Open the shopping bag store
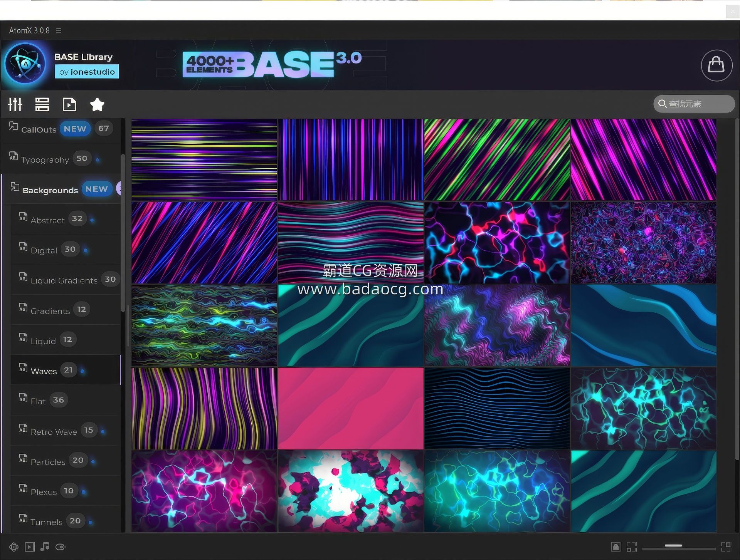 pyautogui.click(x=716, y=65)
